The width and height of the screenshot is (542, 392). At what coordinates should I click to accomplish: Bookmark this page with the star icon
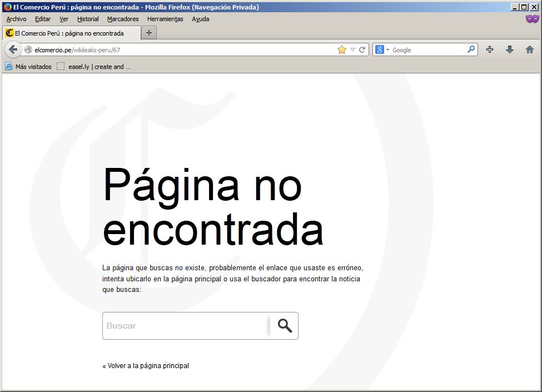(341, 50)
